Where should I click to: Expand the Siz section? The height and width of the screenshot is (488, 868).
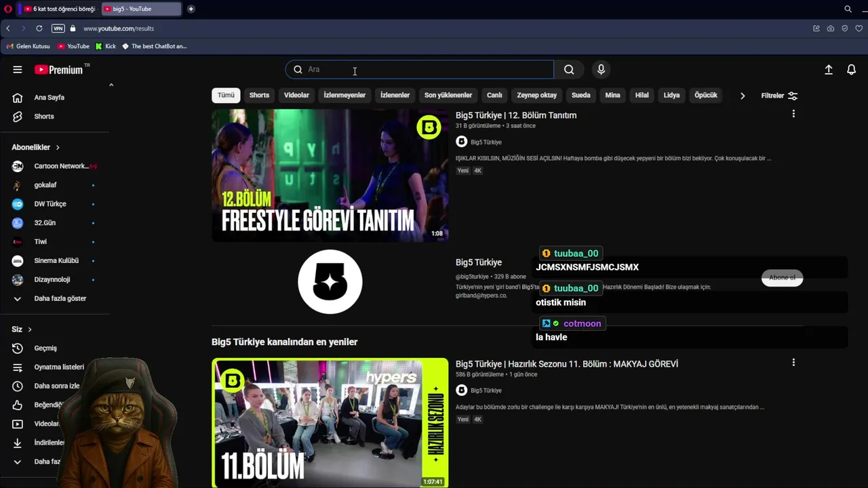pos(22,329)
